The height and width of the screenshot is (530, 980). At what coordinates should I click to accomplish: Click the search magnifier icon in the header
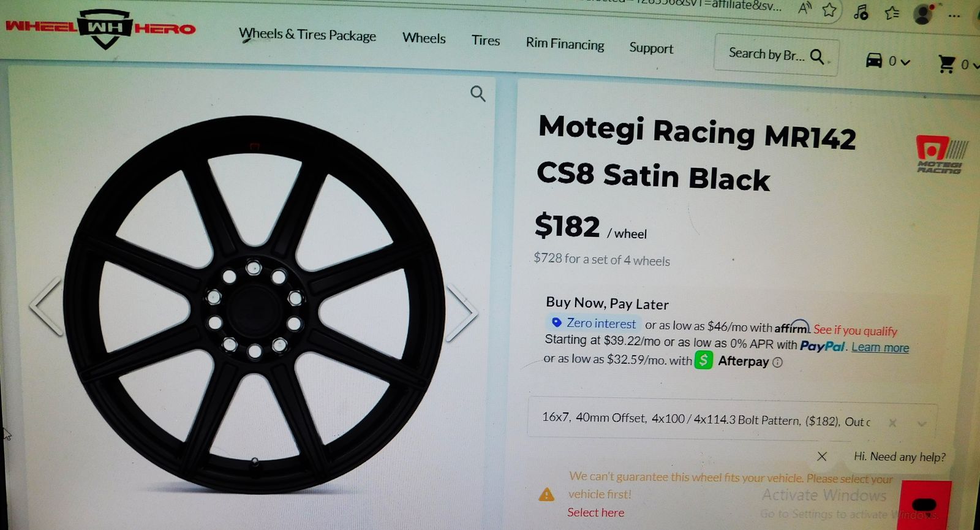tap(817, 57)
